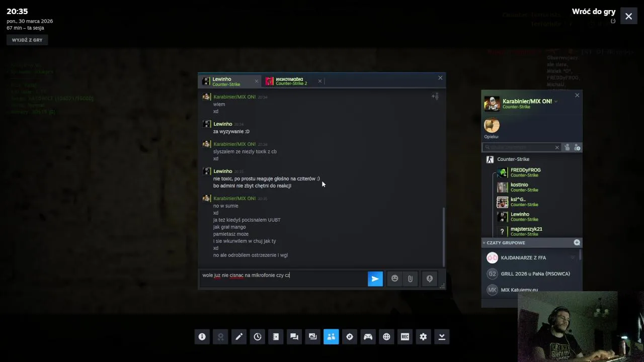
Task: Open Karabinier/MIX ON! status dropdown arrow
Action: coord(556,102)
